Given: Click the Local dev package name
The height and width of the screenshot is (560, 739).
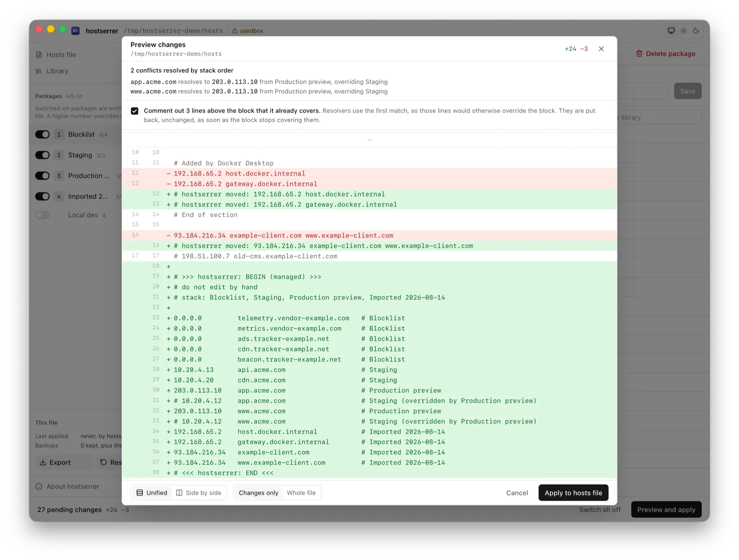Looking at the screenshot, I should point(83,215).
